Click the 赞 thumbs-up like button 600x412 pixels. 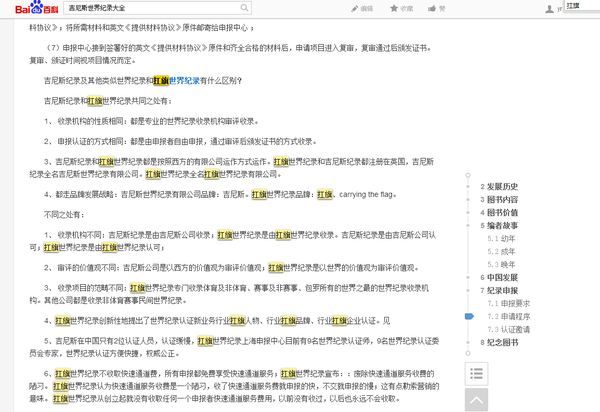click(437, 8)
